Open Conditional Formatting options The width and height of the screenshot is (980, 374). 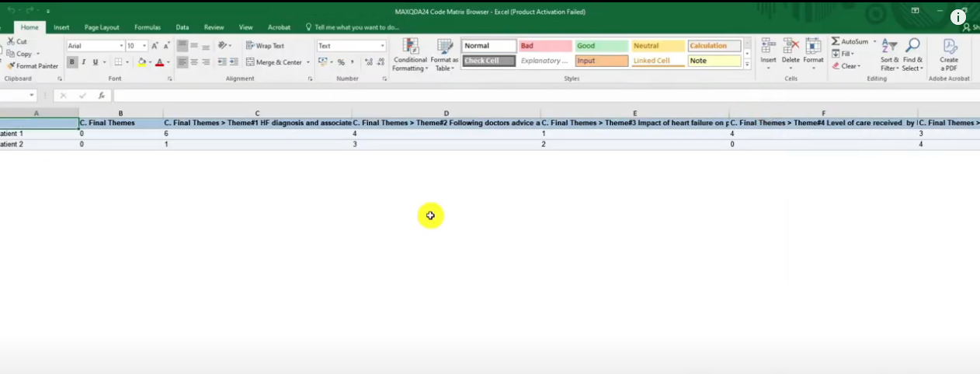click(410, 47)
